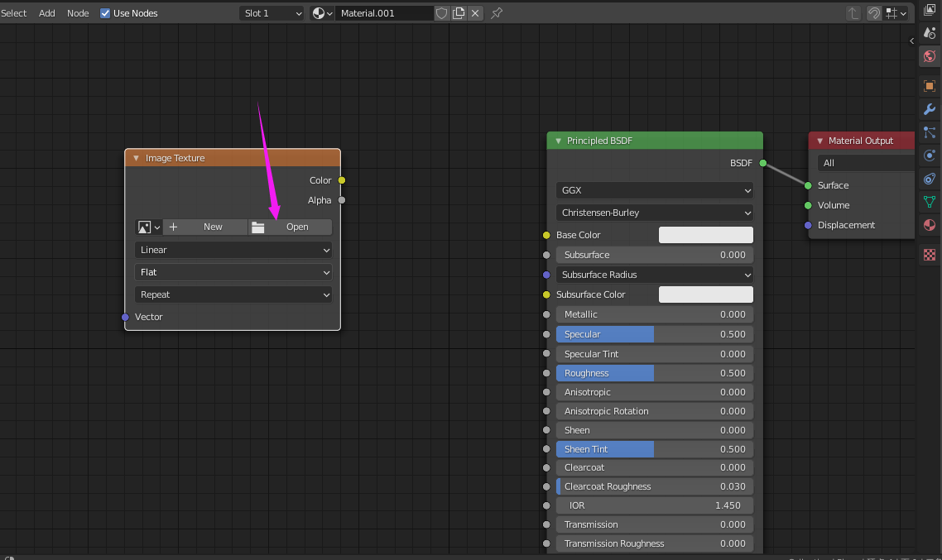Expand the Subsurface Radius dropdown

tap(655, 275)
